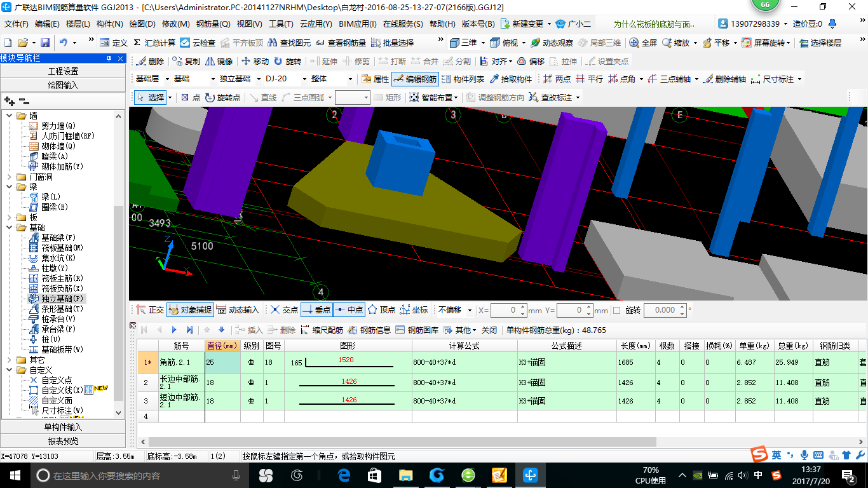Image resolution: width=868 pixels, height=488 pixels.
Task: Click the Windows Start button
Action: pos(14,475)
